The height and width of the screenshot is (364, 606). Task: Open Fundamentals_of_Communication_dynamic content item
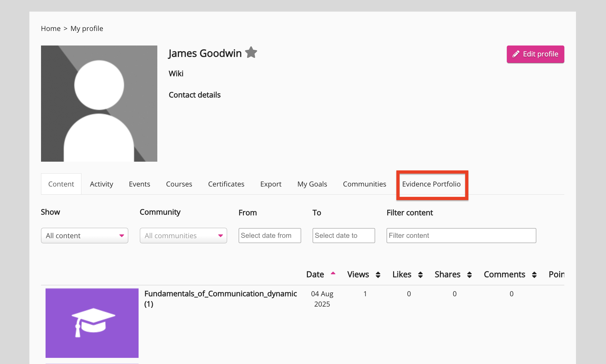click(221, 294)
